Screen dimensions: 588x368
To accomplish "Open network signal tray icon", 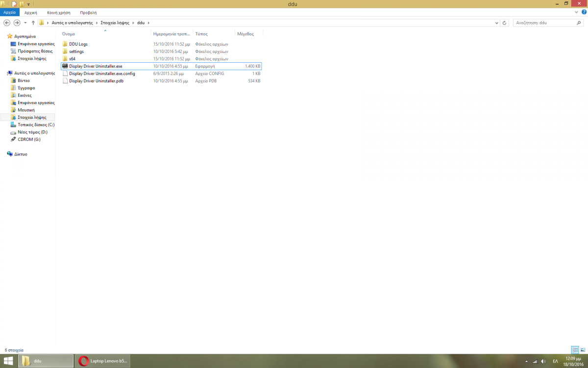I will click(535, 362).
